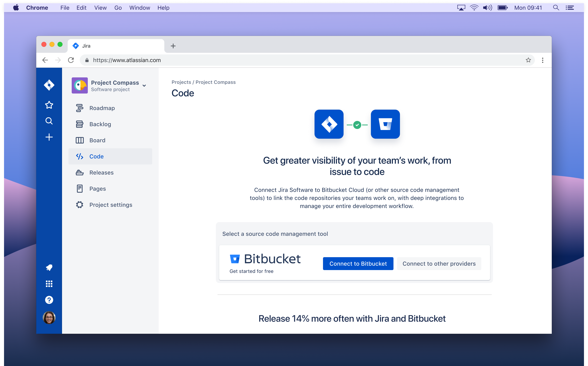The image size is (588, 366).
Task: Click the Roadmap icon in the project sidebar
Action: (x=80, y=108)
